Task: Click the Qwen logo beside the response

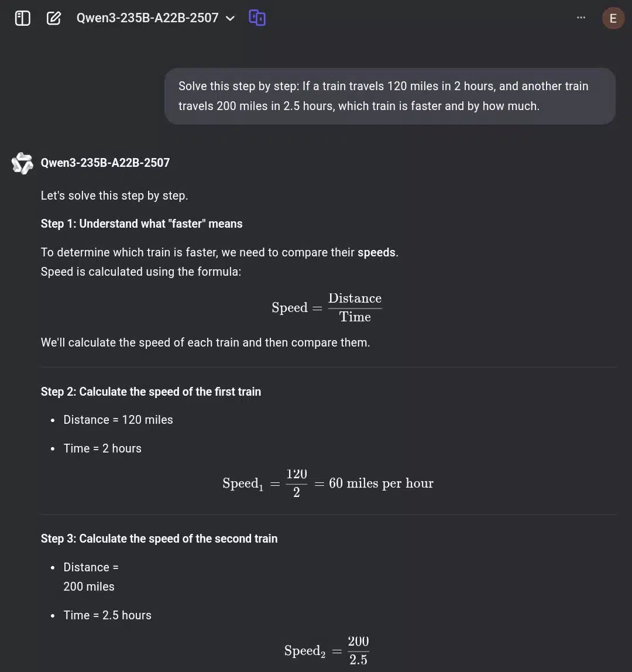Action: pos(22,163)
